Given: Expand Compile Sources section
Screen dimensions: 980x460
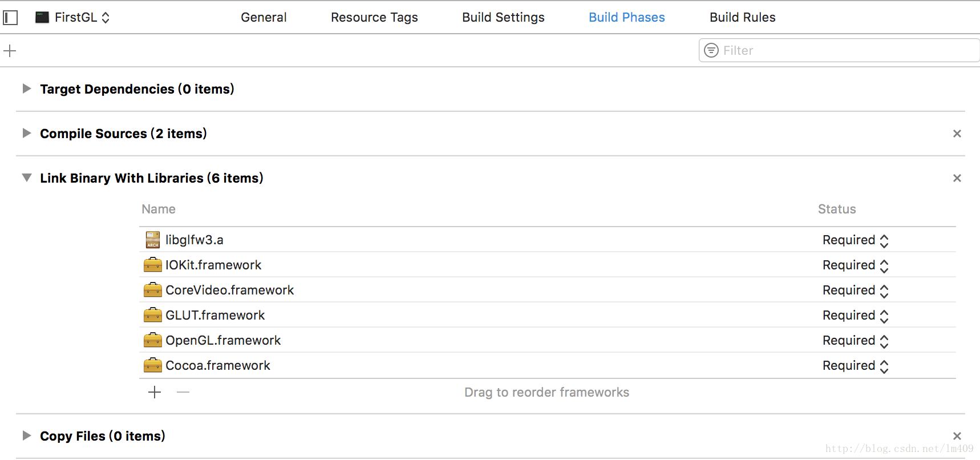Looking at the screenshot, I should [x=26, y=133].
